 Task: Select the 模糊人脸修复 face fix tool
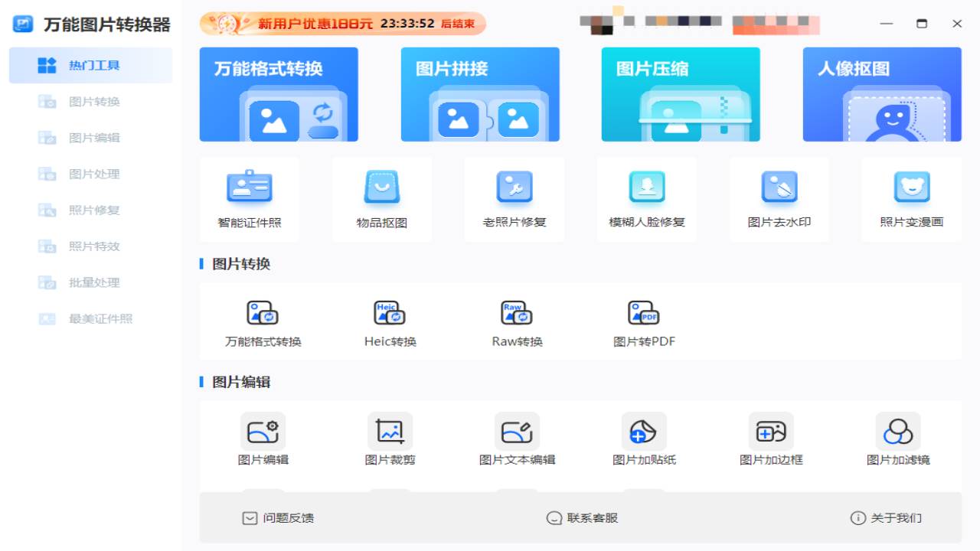pos(647,197)
